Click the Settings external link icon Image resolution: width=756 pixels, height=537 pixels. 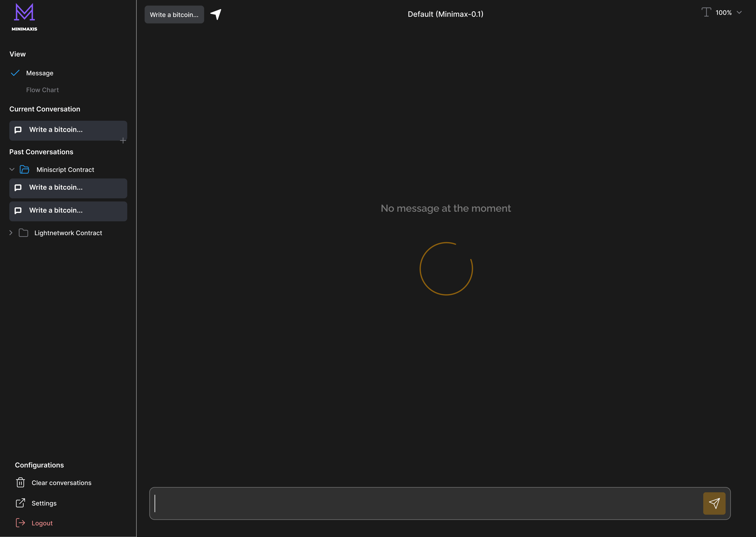[20, 503]
